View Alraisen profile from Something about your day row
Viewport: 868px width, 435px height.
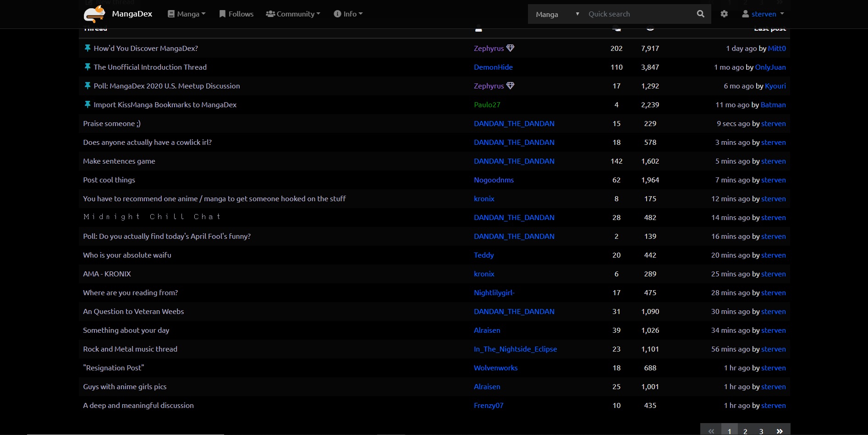pyautogui.click(x=487, y=330)
